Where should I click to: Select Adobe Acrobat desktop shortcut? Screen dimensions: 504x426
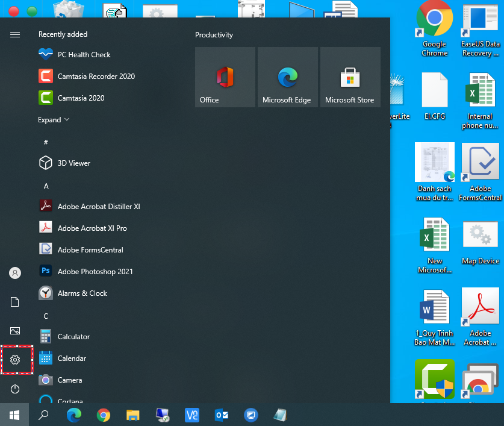480,317
